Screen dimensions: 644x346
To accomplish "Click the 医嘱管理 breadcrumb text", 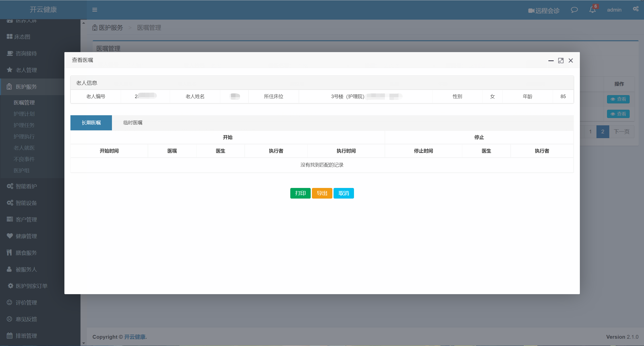I will click(149, 28).
